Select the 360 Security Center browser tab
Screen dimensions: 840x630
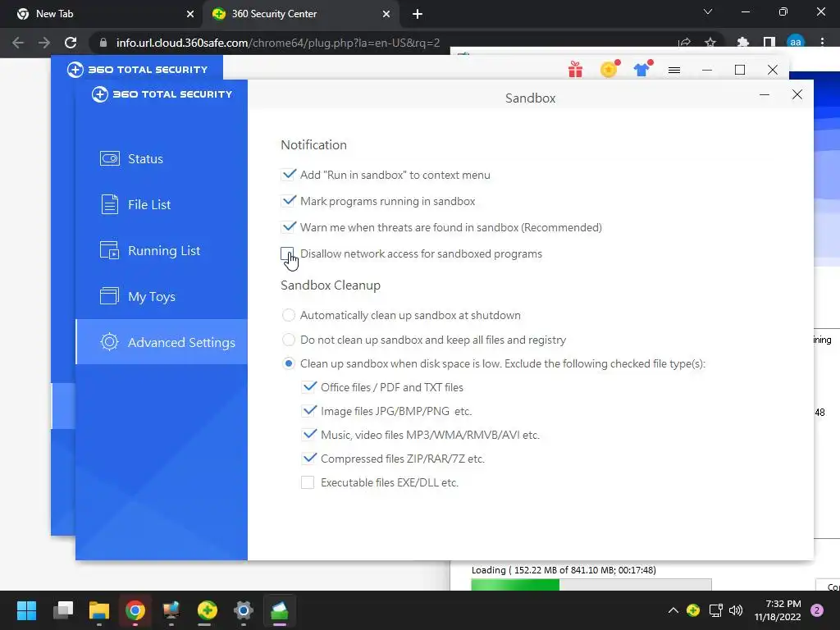pyautogui.click(x=300, y=14)
